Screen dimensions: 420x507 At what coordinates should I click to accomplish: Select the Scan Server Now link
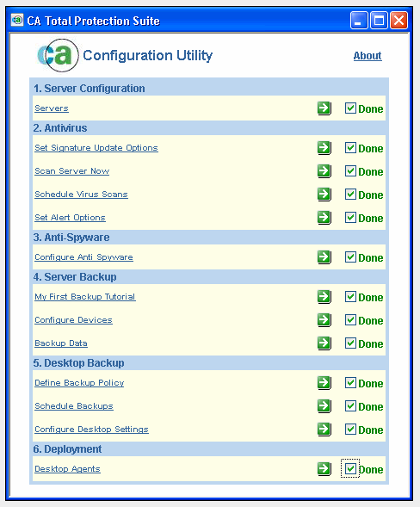[71, 171]
